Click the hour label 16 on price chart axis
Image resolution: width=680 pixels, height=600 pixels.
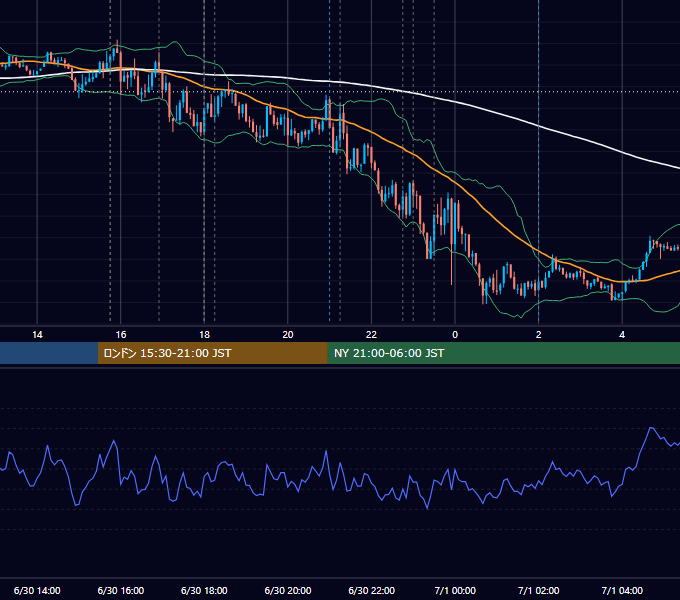tap(121, 335)
